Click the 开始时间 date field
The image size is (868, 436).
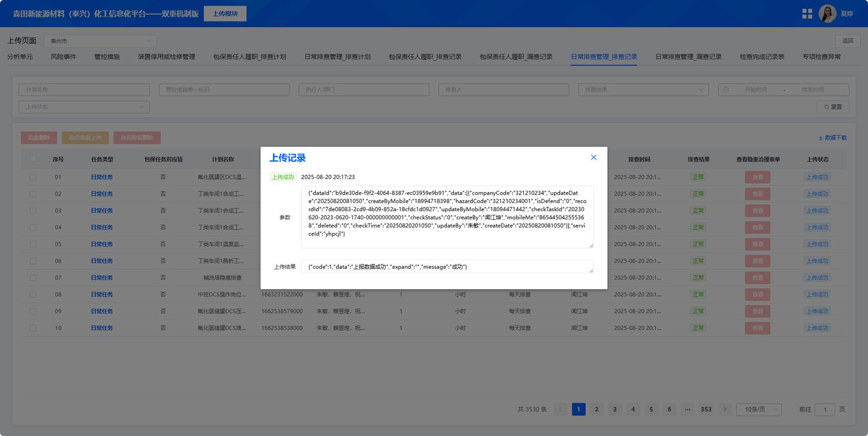point(756,90)
